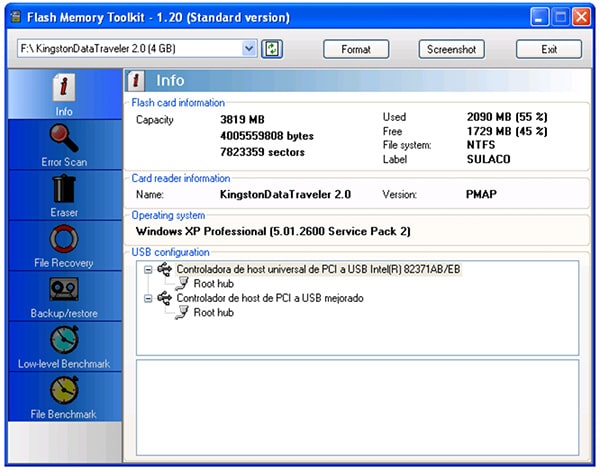The image size is (600, 472).
Task: Click the Exit button
Action: [x=549, y=49]
